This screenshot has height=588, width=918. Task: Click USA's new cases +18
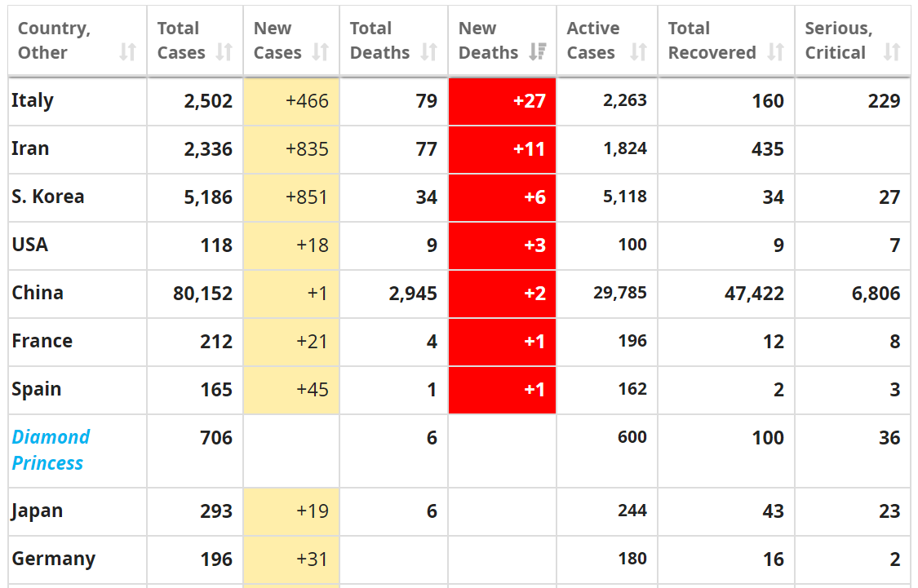(312, 245)
